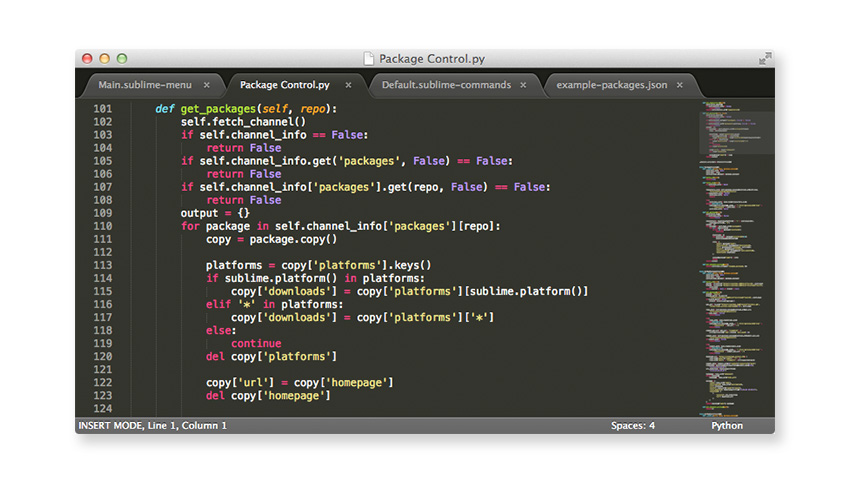The height and width of the screenshot is (482, 850).
Task: Click 'return False' on line 108
Action: pyautogui.click(x=243, y=200)
